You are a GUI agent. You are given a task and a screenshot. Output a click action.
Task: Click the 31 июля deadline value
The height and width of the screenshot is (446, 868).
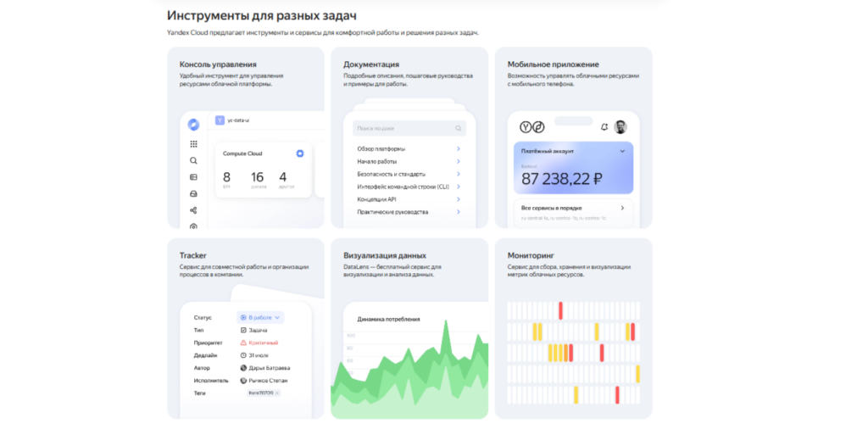259,355
